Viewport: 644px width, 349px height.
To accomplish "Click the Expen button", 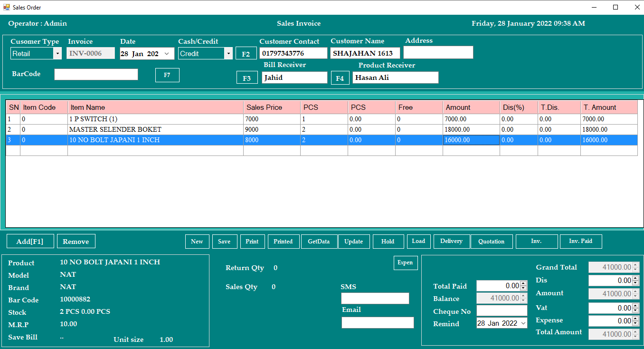I will click(405, 262).
